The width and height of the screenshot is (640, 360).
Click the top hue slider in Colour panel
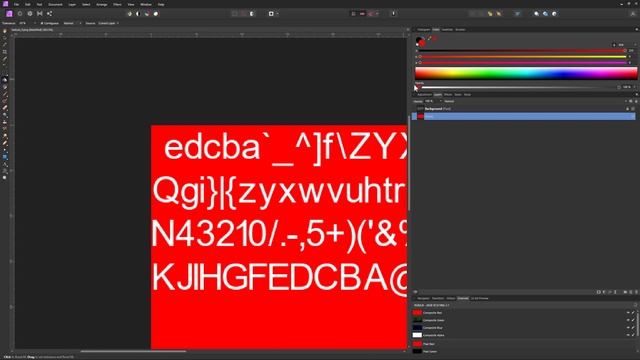(523, 51)
